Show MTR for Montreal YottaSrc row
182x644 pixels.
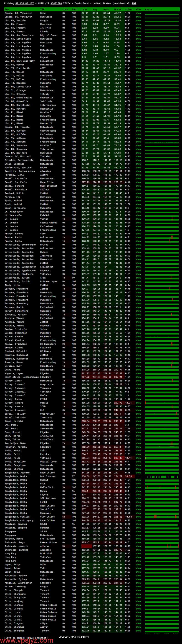click(x=138, y=156)
